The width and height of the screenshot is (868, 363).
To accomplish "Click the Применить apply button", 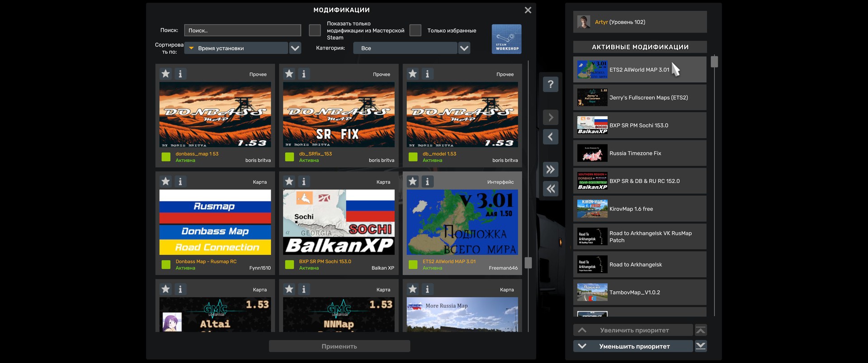I will click(x=339, y=346).
